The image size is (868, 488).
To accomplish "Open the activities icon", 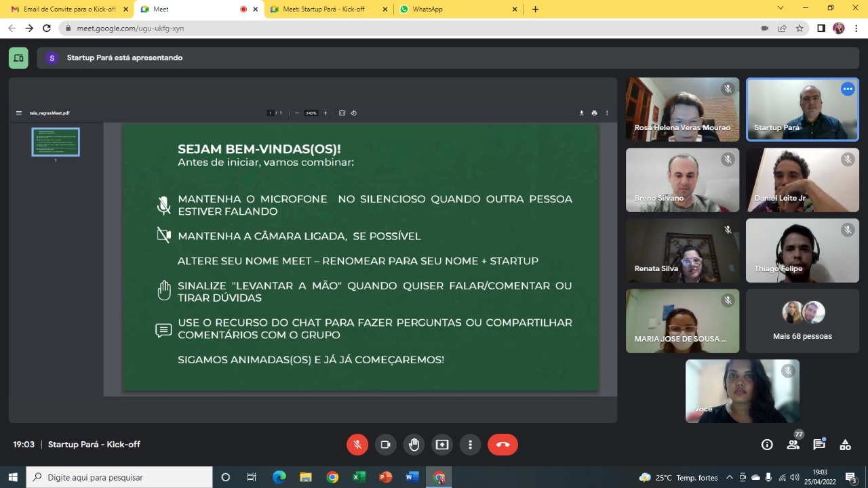I will coord(845,445).
